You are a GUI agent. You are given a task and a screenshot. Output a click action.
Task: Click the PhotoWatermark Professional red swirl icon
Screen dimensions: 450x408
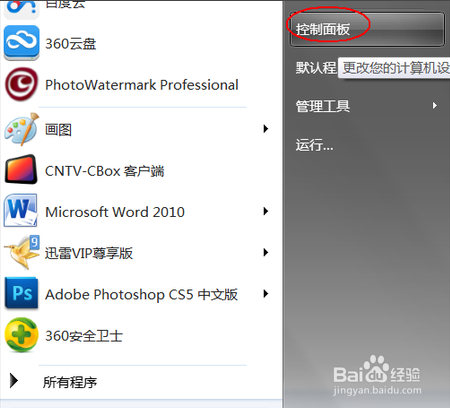point(21,84)
